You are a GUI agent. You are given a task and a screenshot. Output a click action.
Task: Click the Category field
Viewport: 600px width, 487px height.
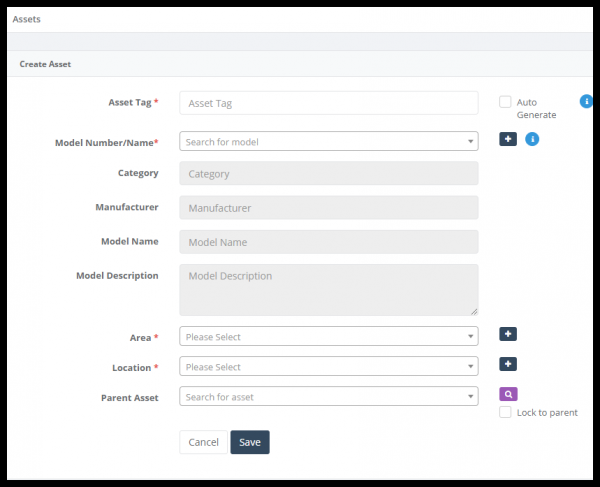(329, 173)
